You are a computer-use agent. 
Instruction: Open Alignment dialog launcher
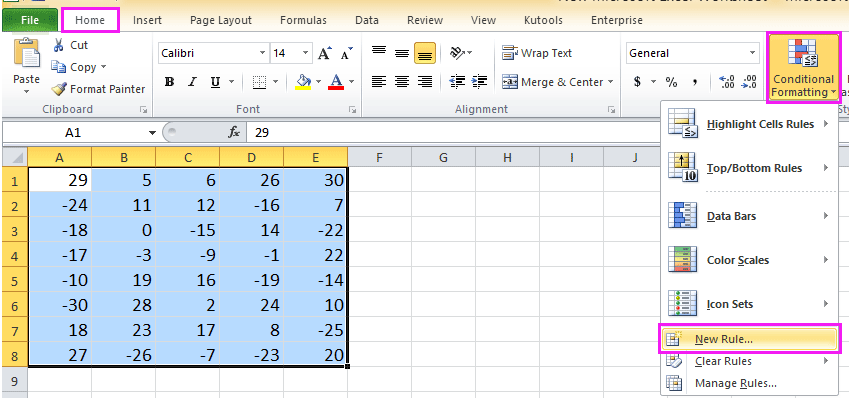tap(611, 110)
